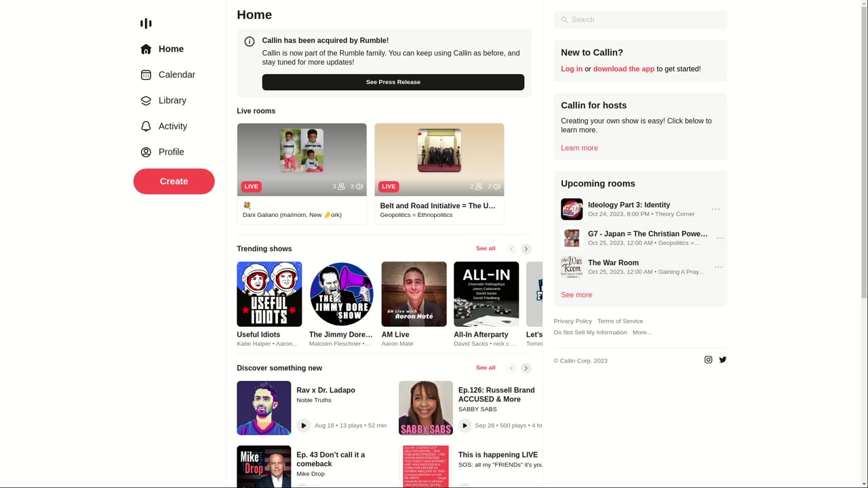The width and height of the screenshot is (868, 488).
Task: Click LIVE badge on Dani Galiano room
Action: (251, 186)
